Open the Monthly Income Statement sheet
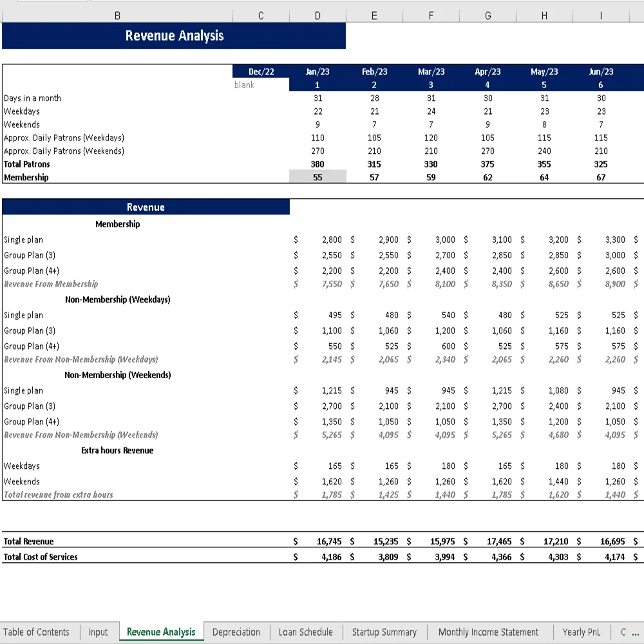 coord(488,632)
